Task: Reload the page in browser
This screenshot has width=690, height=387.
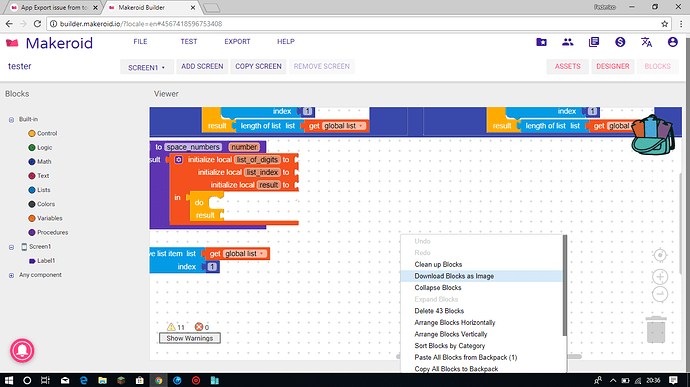Action: click(x=37, y=24)
